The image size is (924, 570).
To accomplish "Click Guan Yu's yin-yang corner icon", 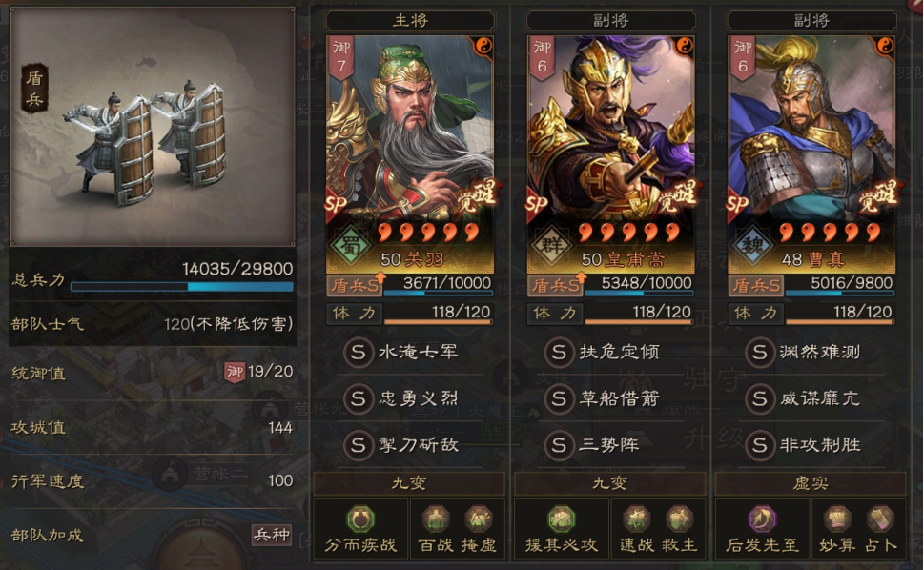I will pos(483,46).
